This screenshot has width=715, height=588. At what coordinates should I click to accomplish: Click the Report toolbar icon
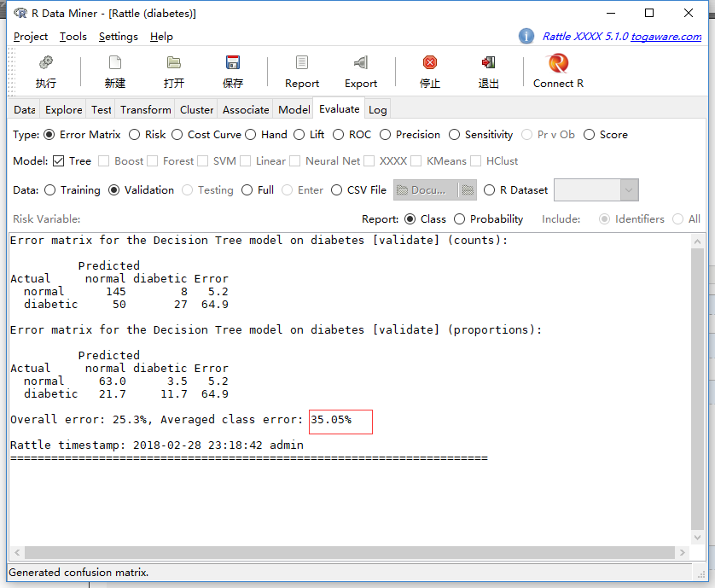point(302,62)
